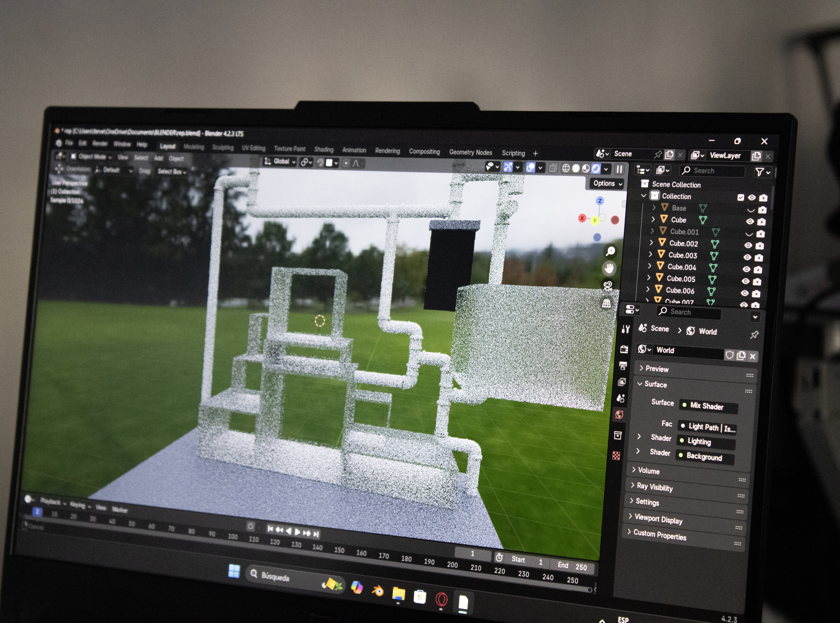Image resolution: width=840 pixels, height=623 pixels.
Task: Open the overlays options dropdown arrow
Action: (540, 168)
